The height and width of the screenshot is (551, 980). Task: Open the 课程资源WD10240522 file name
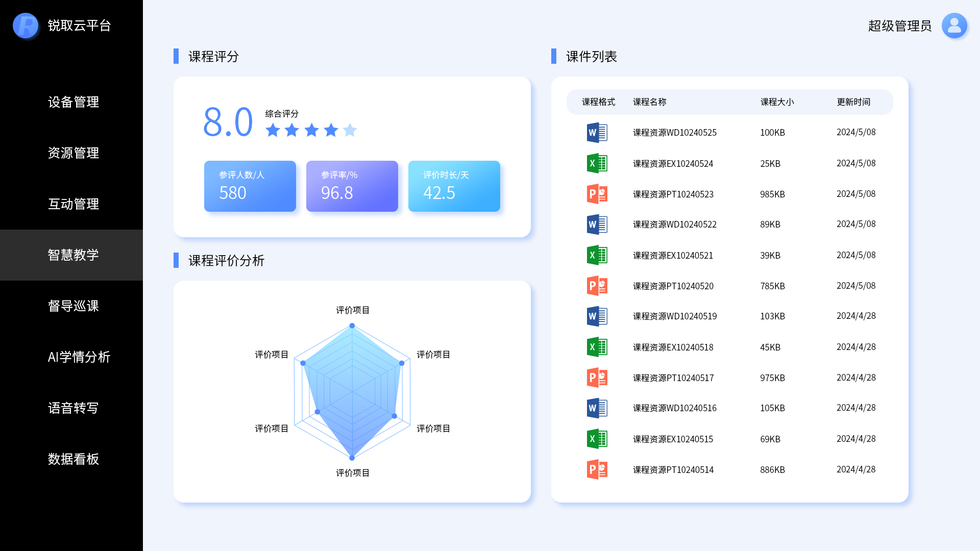674,224
